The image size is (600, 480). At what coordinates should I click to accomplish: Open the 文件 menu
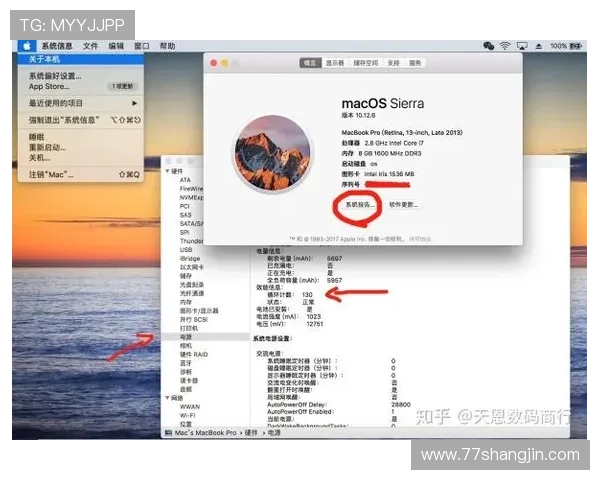pos(90,46)
